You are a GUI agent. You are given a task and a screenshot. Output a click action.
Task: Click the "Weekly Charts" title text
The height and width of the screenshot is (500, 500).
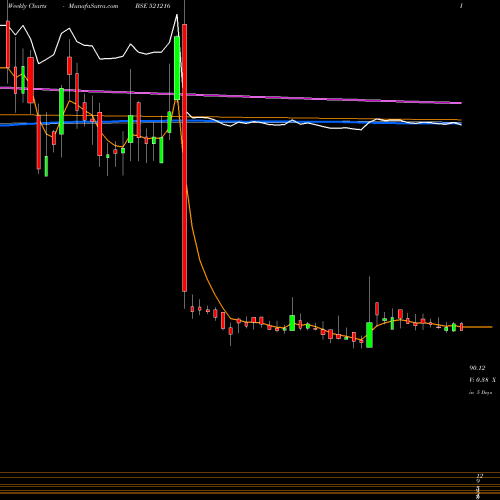coord(27,6)
